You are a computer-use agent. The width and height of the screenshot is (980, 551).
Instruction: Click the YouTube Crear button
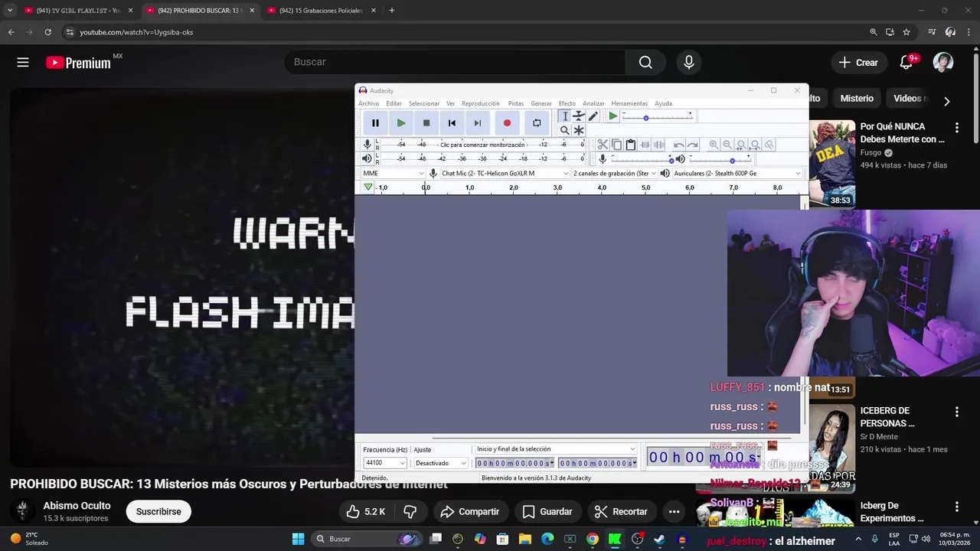(x=858, y=62)
